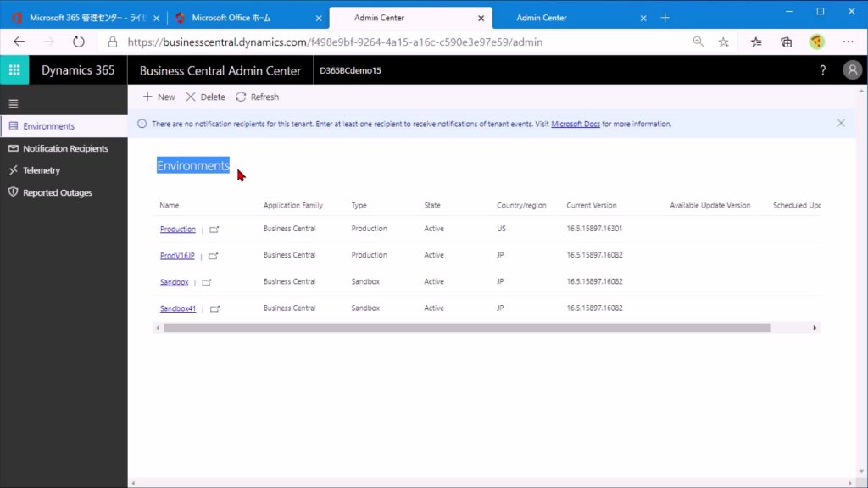
Task: Click version 16.5.15897.16301 in Production row
Action: (x=594, y=229)
